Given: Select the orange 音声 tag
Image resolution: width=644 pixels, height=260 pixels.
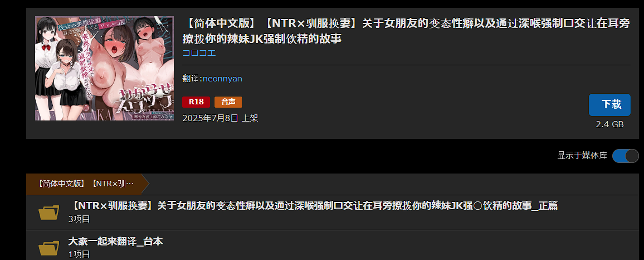Looking at the screenshot, I should point(228,102).
